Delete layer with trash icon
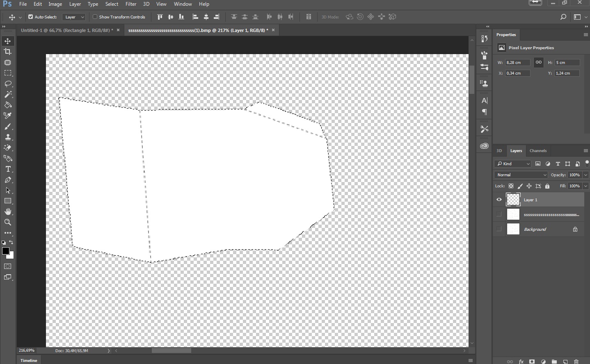590x364 pixels. click(576, 362)
